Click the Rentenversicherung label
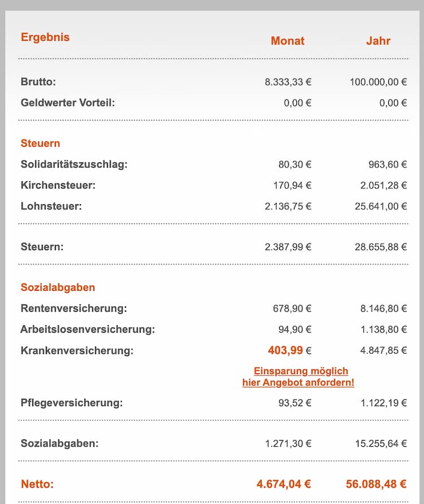 click(73, 308)
